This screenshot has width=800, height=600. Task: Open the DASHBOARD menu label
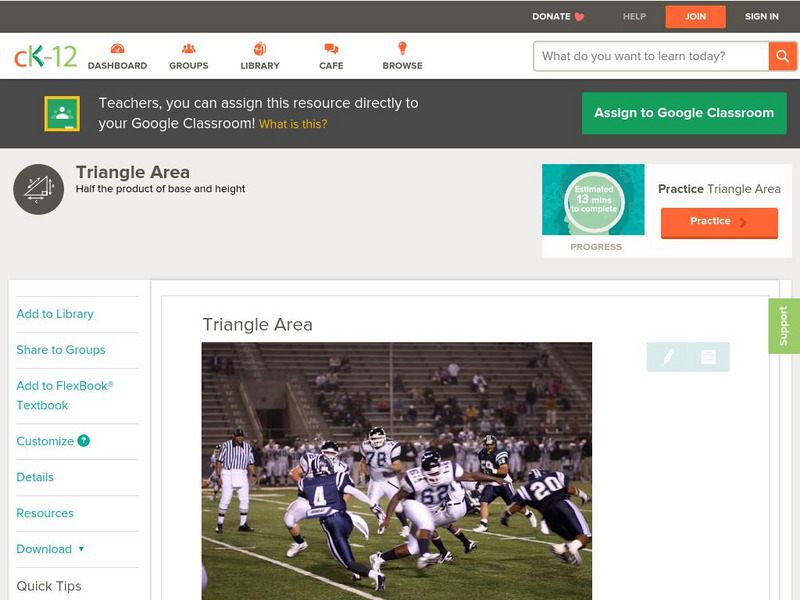click(x=117, y=66)
